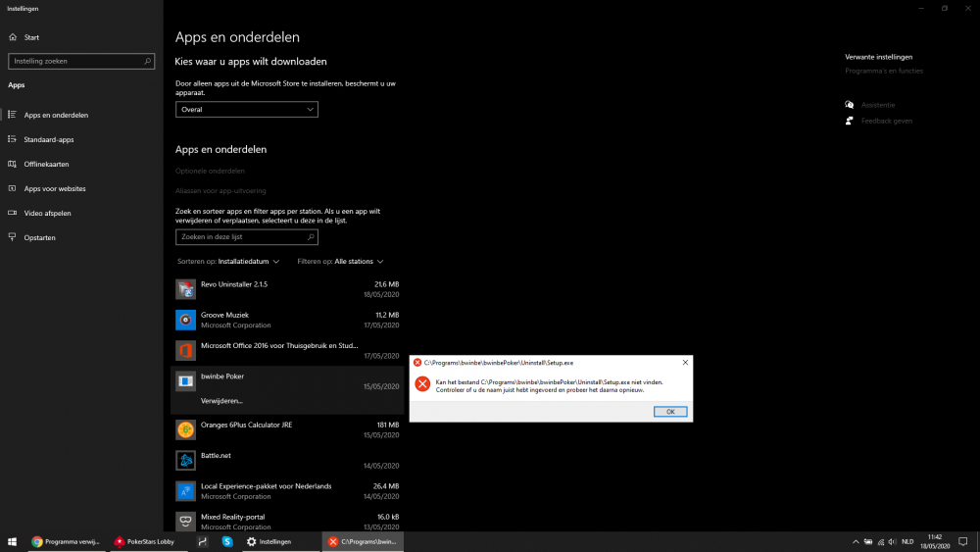Click the magnifier icon in app list search
Screen dimensions: 980x552
311,237
